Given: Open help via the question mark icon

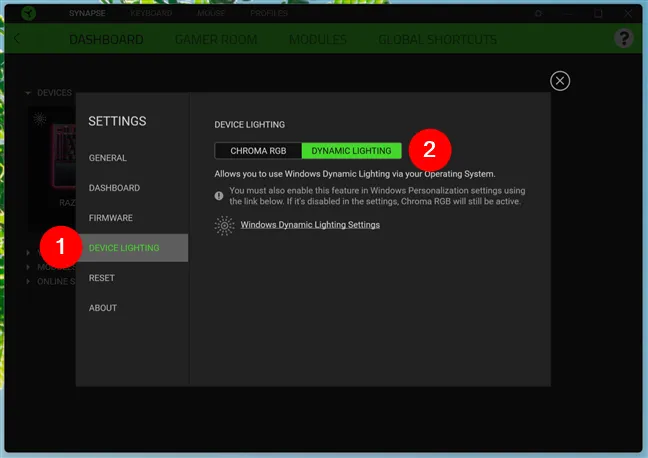Looking at the screenshot, I should 622,39.
